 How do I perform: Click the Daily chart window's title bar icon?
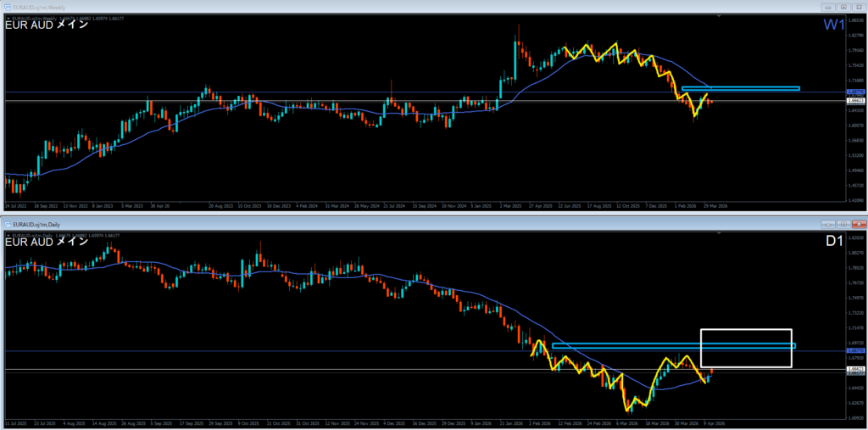8,224
